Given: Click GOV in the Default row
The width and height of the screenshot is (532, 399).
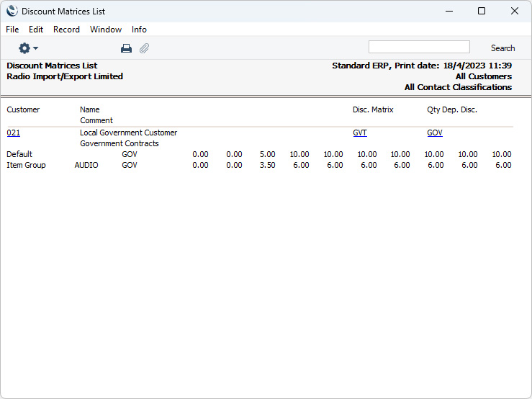Looking at the screenshot, I should (130, 155).
